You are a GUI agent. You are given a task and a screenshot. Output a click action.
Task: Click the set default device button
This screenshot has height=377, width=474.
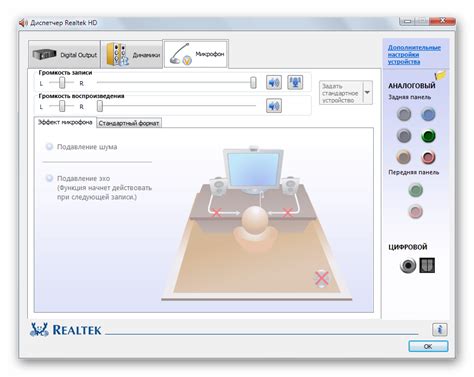point(341,93)
